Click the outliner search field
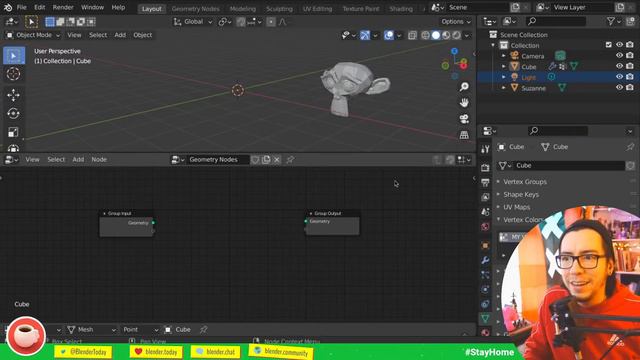 point(556,21)
